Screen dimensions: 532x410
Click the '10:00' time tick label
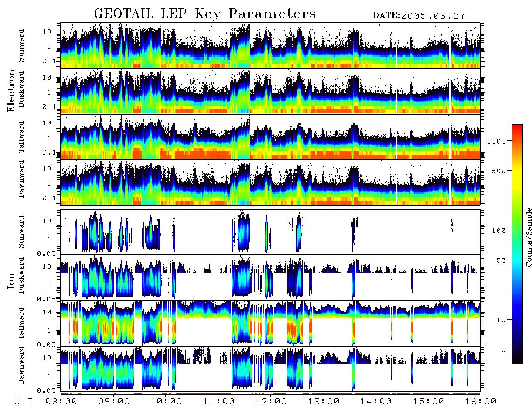[166, 402]
